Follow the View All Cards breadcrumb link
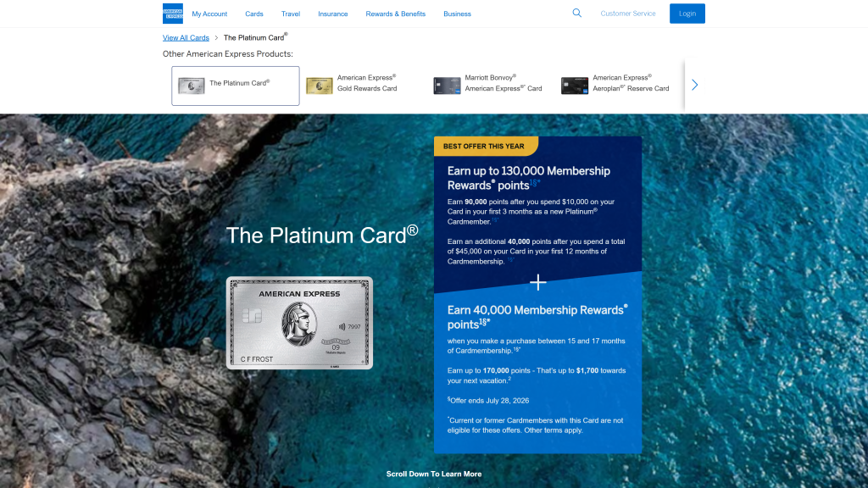 186,37
